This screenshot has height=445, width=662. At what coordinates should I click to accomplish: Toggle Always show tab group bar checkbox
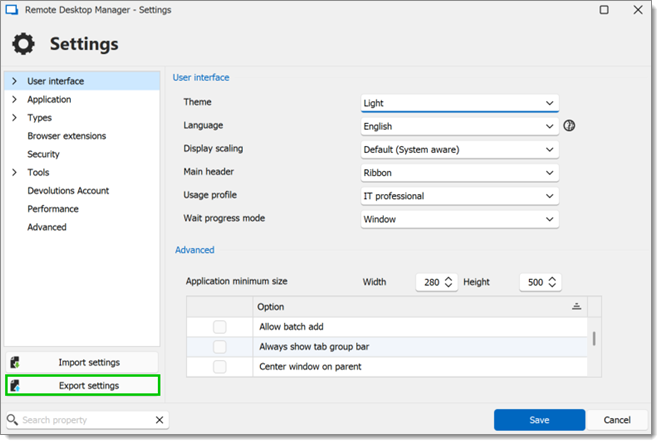pos(220,347)
